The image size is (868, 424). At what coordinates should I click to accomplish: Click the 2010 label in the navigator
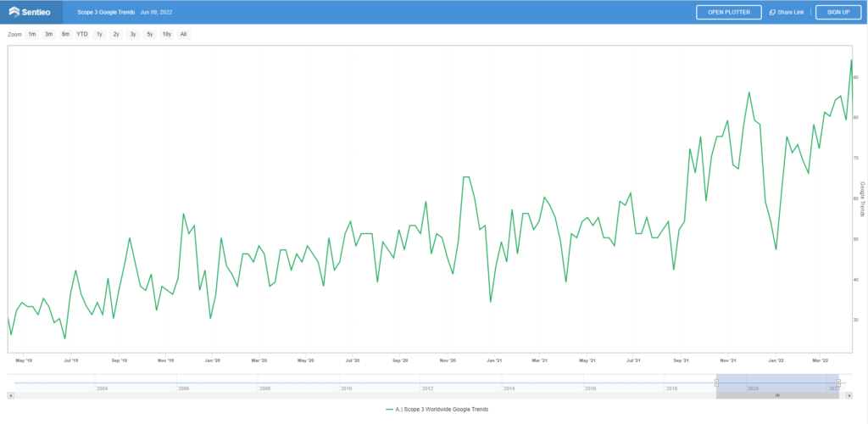346,388
